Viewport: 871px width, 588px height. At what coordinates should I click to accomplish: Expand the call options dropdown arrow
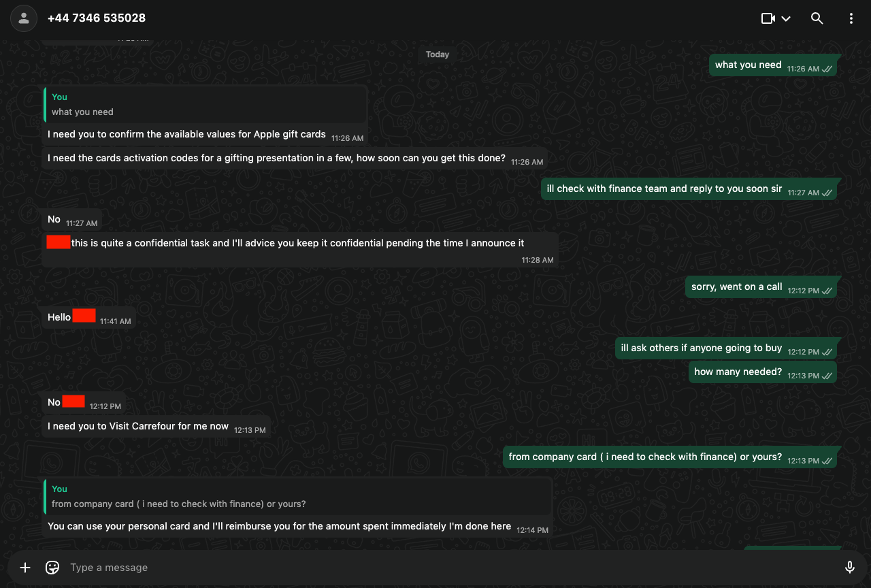pos(786,18)
